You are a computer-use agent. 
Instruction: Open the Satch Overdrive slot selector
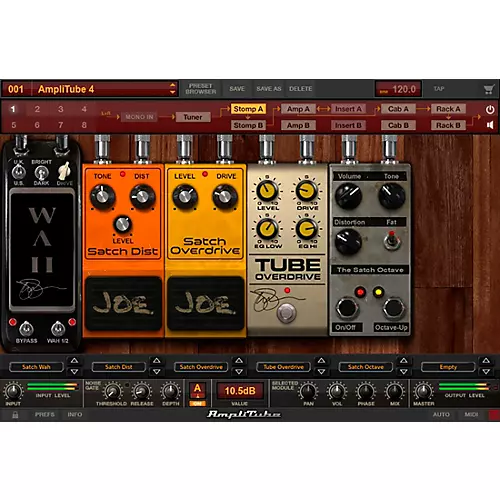tap(201, 367)
